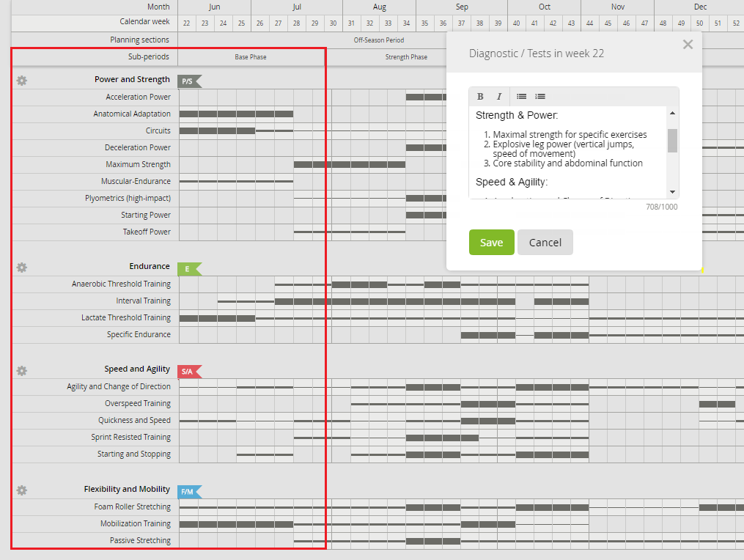Click the Power and Strength section heading

(x=132, y=79)
